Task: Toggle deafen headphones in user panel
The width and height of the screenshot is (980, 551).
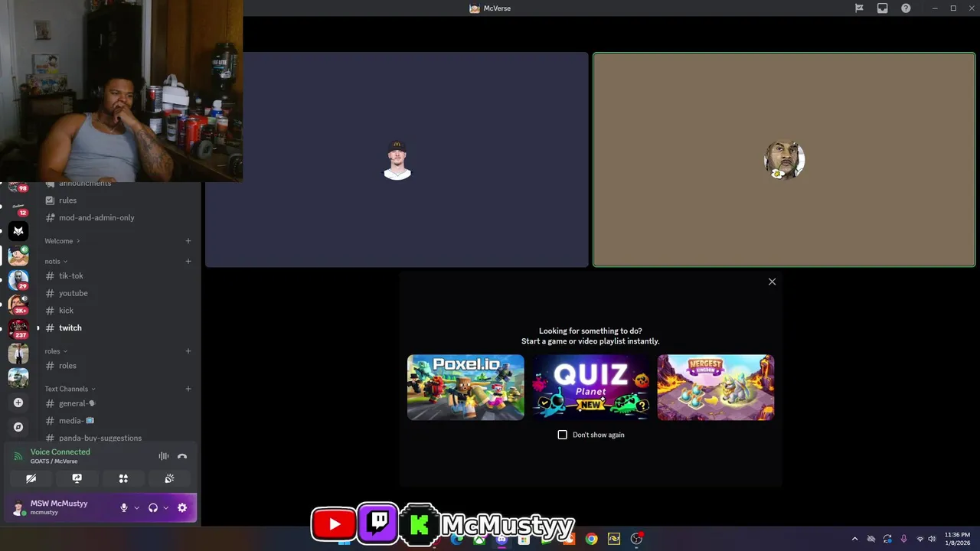Action: 153,507
